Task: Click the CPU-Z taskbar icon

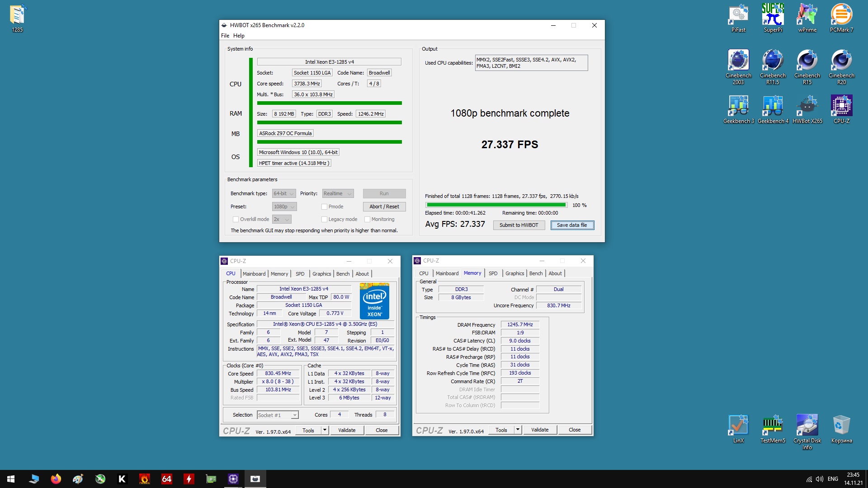Action: pyautogui.click(x=233, y=479)
